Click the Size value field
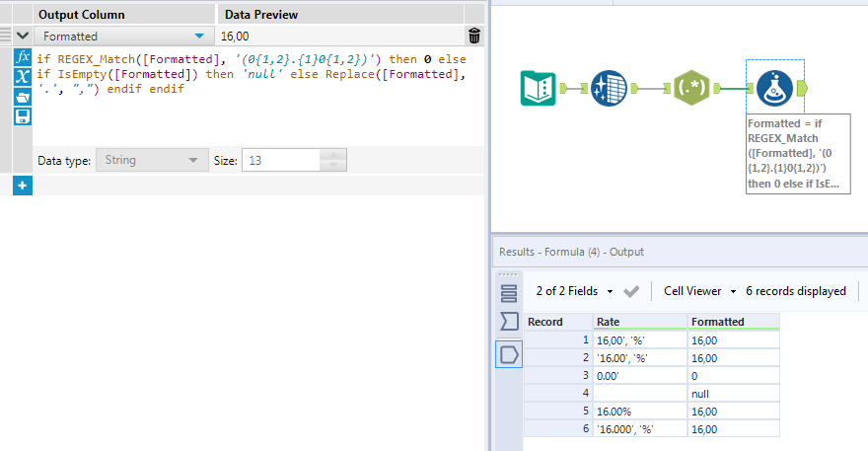The image size is (868, 451). coord(281,160)
